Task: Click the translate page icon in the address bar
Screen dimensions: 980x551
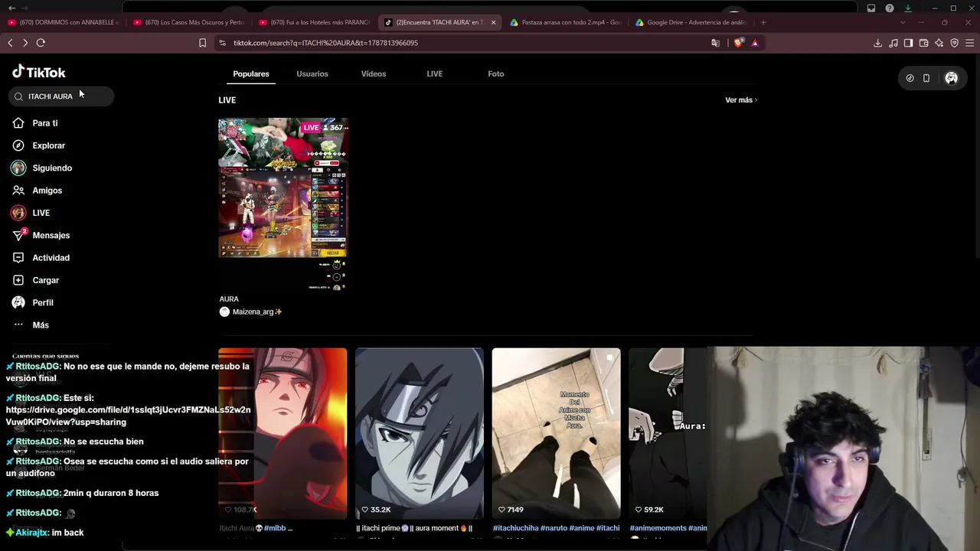Action: pos(716,43)
